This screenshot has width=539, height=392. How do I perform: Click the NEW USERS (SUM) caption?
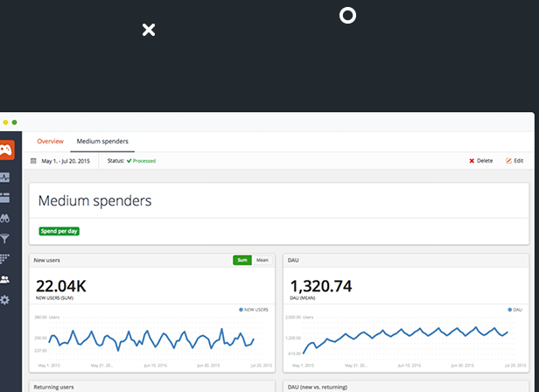point(54,298)
